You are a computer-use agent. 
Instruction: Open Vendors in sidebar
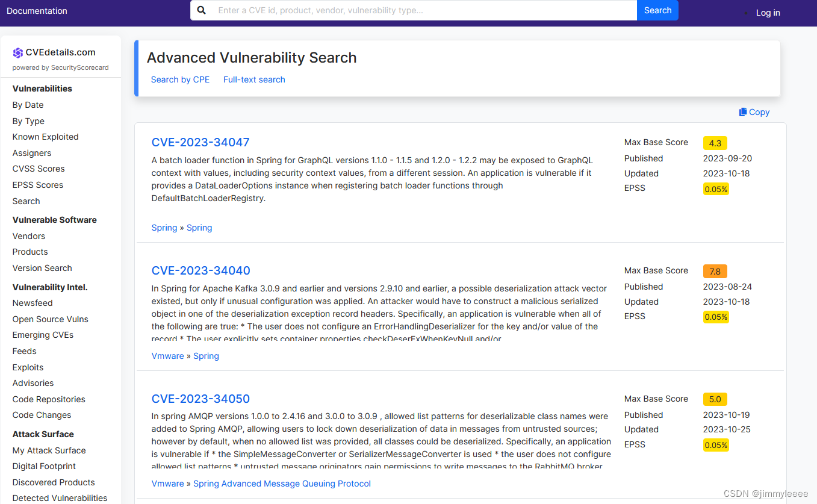coord(29,236)
